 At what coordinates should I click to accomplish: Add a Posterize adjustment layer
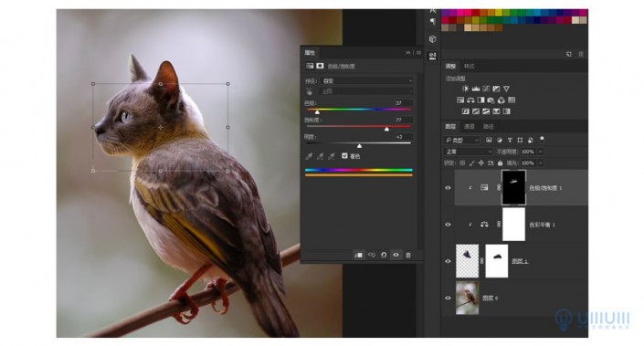pyautogui.click(x=476, y=111)
